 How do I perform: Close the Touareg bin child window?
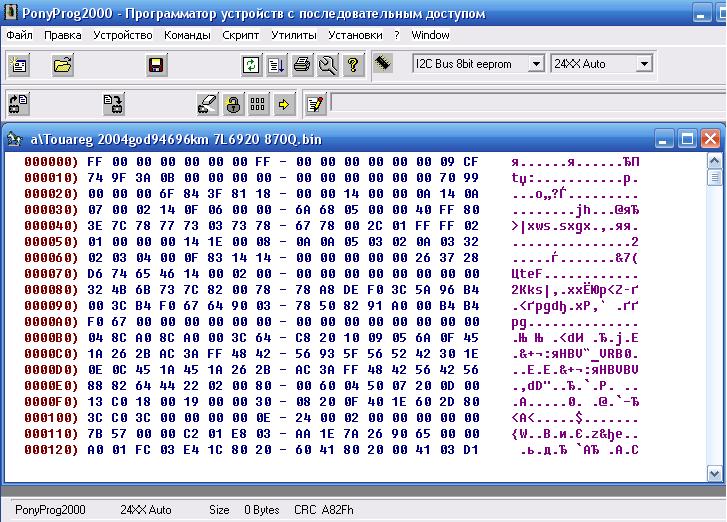[x=711, y=139]
